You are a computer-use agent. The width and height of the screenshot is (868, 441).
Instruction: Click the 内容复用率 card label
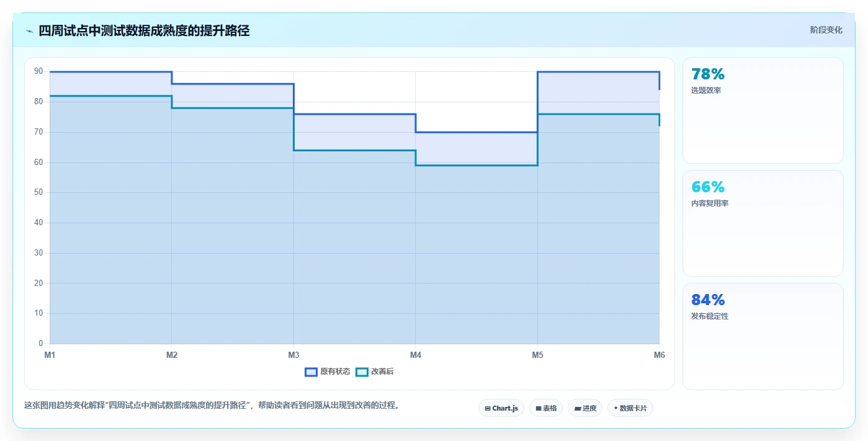[x=710, y=203]
